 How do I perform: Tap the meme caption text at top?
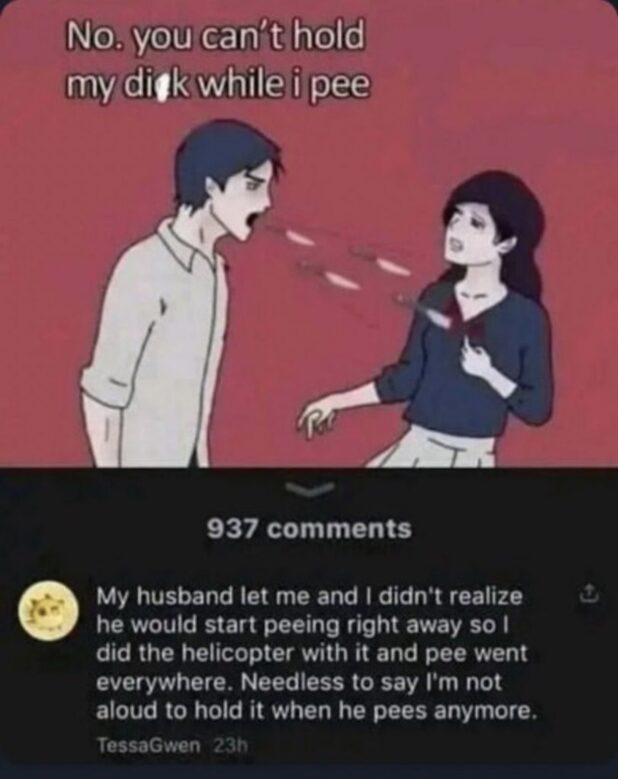(x=218, y=61)
